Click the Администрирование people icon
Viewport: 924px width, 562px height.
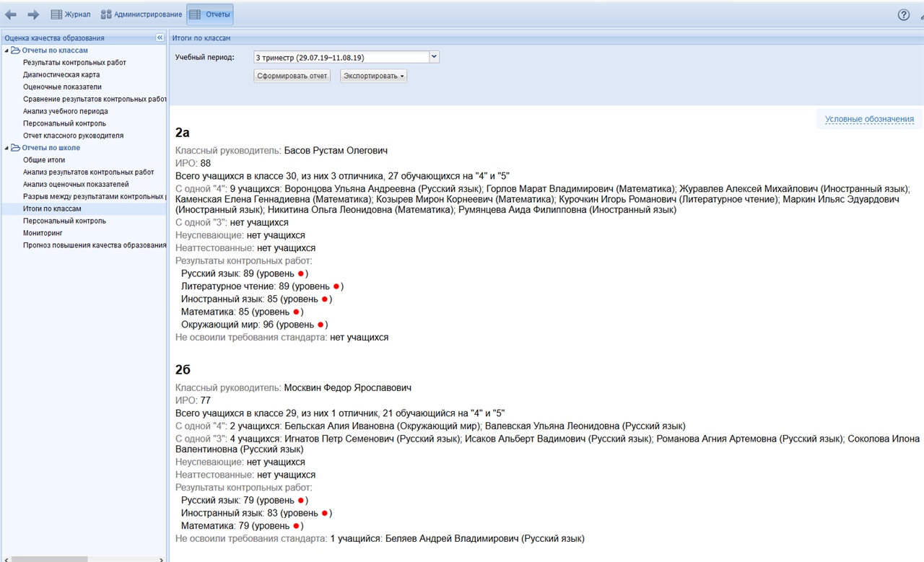click(106, 14)
